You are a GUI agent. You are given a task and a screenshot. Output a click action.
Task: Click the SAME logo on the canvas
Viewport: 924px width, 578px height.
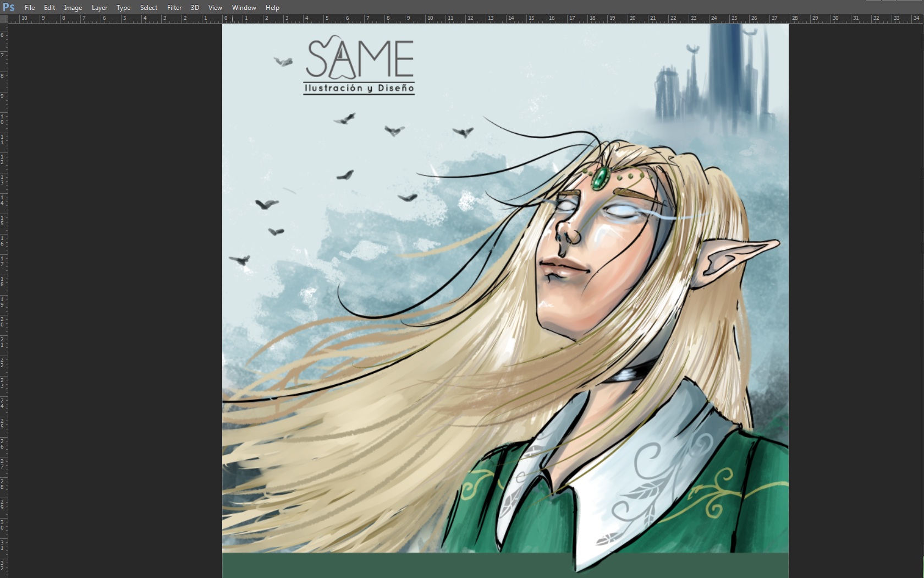(359, 65)
